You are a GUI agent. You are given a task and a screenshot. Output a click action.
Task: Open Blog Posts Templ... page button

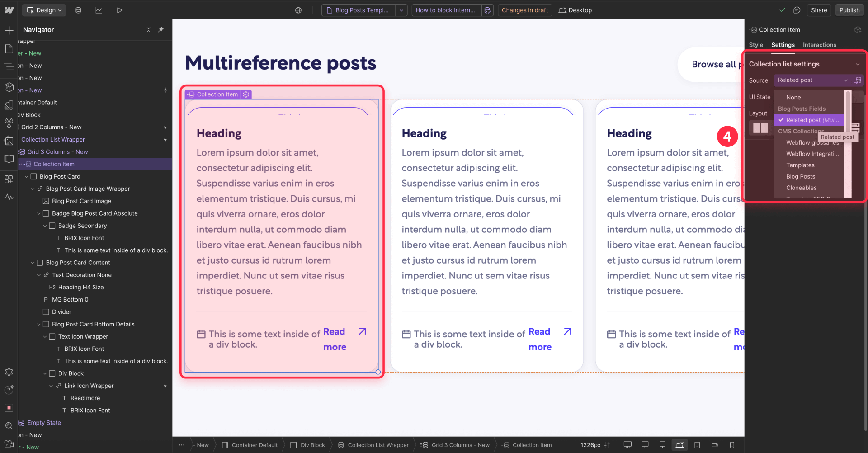[x=358, y=10]
